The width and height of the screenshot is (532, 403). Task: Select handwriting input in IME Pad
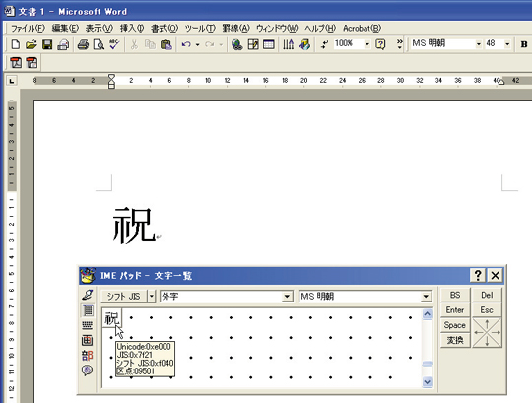(x=88, y=295)
